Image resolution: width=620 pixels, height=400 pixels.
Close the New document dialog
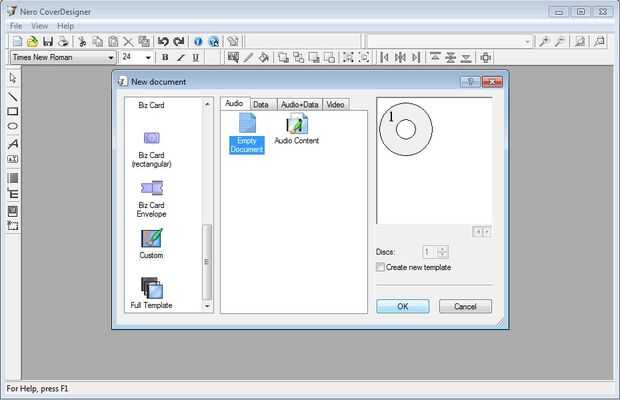[493, 82]
